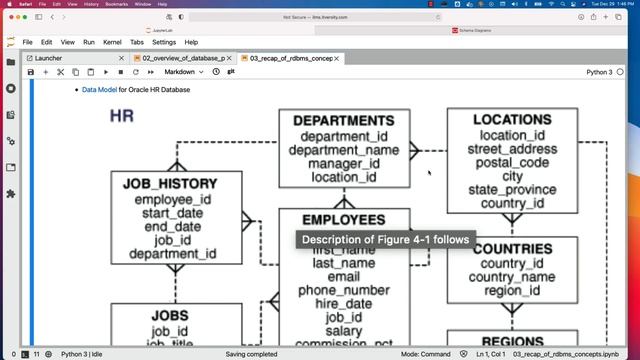Click the Safari address bar
640x360 pixels.
click(315, 17)
